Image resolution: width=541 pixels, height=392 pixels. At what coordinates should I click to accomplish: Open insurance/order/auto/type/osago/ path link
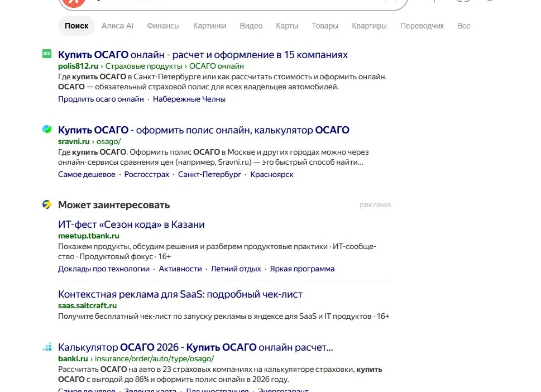155,359
